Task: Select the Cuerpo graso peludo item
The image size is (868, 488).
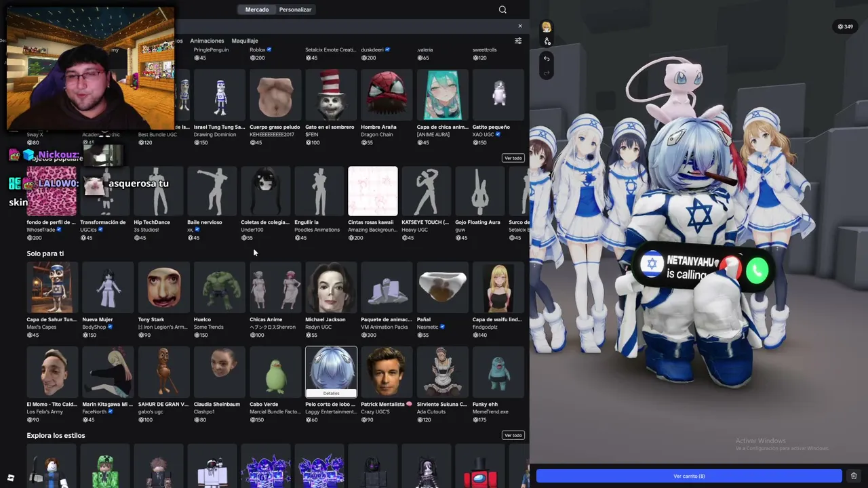Action: [275, 94]
